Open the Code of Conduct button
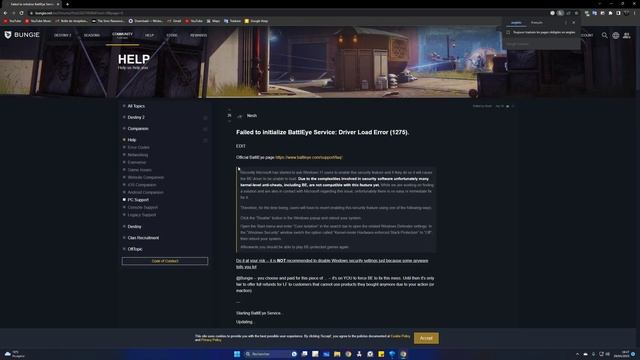Screen dimensions: 640x360 tap(165, 261)
